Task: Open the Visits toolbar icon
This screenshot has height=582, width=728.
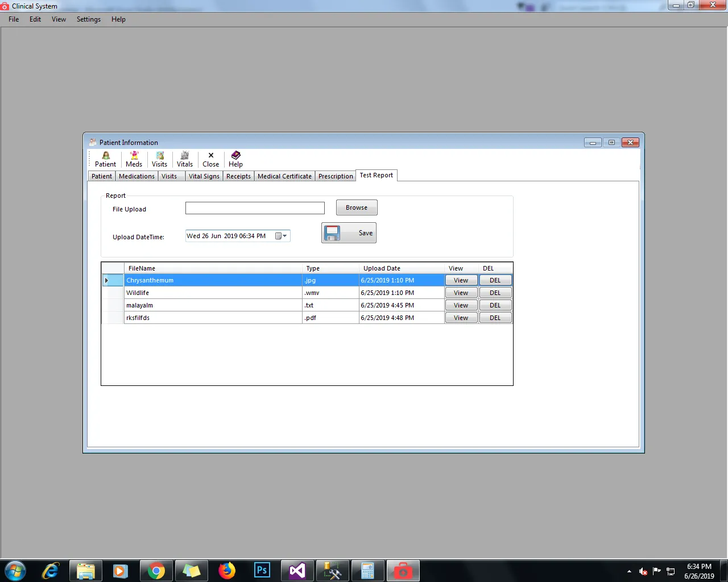Action: point(160,159)
